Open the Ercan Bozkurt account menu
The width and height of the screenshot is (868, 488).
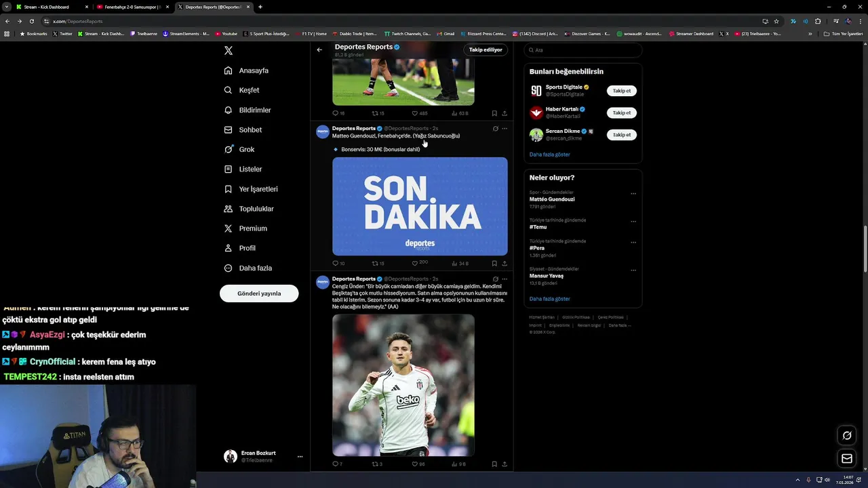click(263, 456)
